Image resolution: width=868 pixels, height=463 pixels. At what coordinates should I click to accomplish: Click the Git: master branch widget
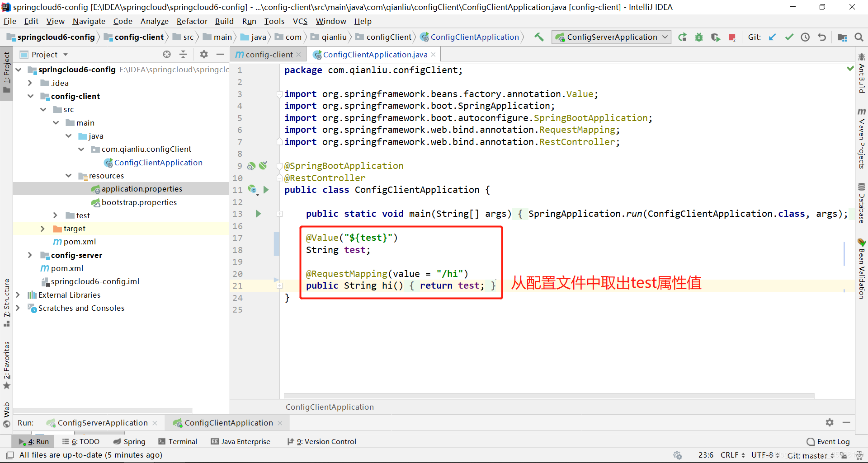(811, 455)
